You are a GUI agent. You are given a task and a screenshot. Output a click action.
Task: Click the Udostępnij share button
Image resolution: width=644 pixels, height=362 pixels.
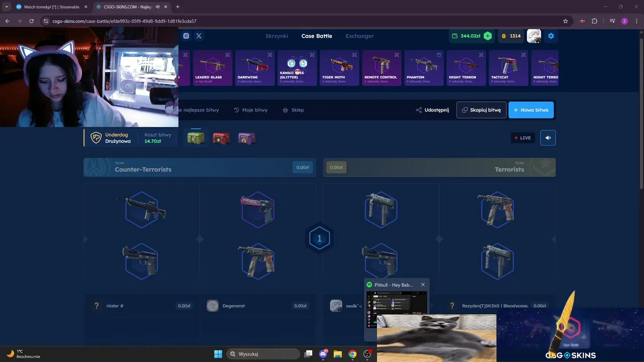pyautogui.click(x=432, y=110)
